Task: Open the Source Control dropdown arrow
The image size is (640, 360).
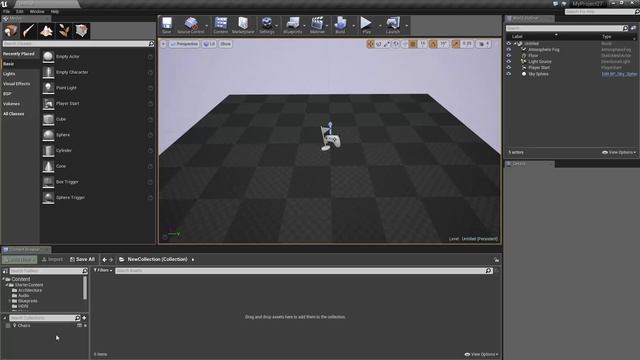Action: (207, 26)
